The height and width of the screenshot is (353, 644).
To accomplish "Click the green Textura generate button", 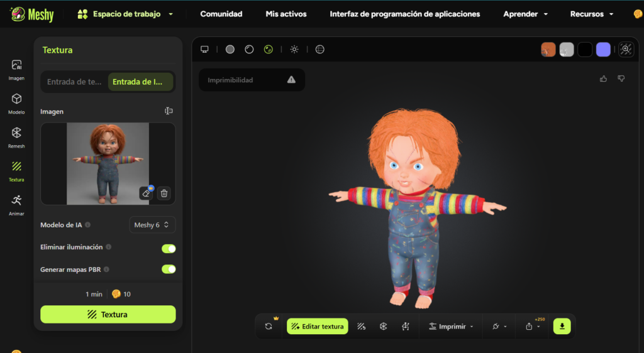I will coord(108,315).
